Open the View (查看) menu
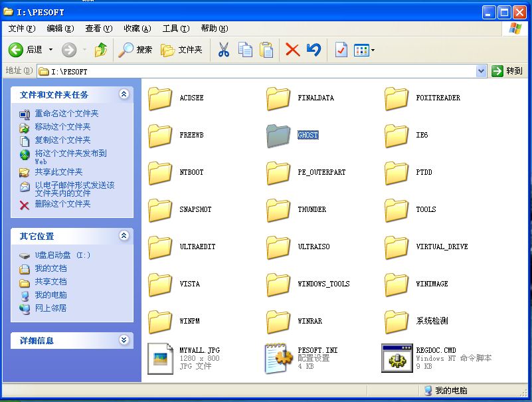 99,29
